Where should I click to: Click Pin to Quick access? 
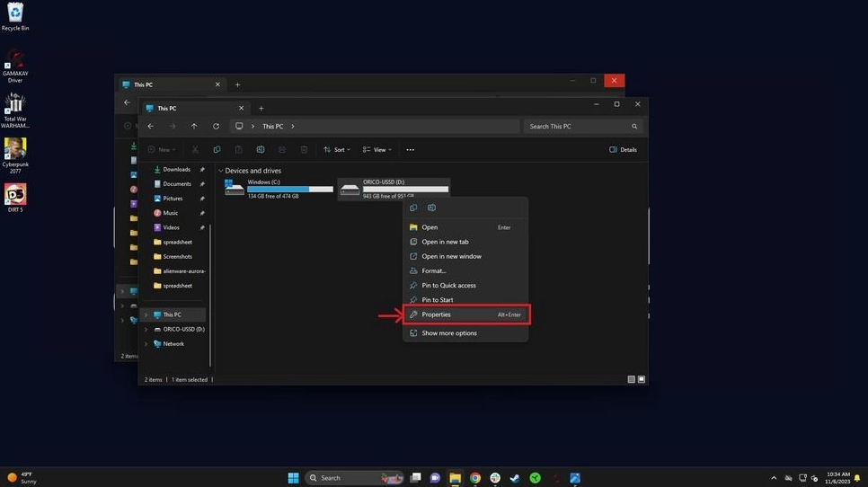coord(448,286)
